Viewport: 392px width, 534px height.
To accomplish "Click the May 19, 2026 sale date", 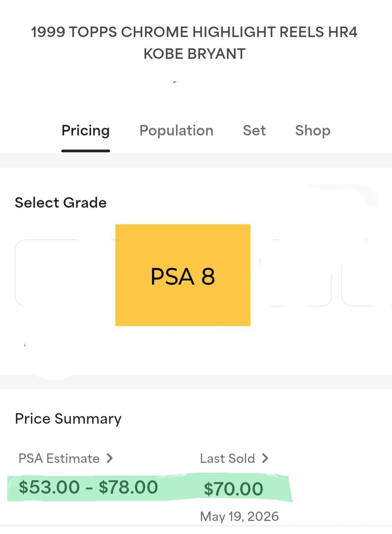I will (x=240, y=516).
